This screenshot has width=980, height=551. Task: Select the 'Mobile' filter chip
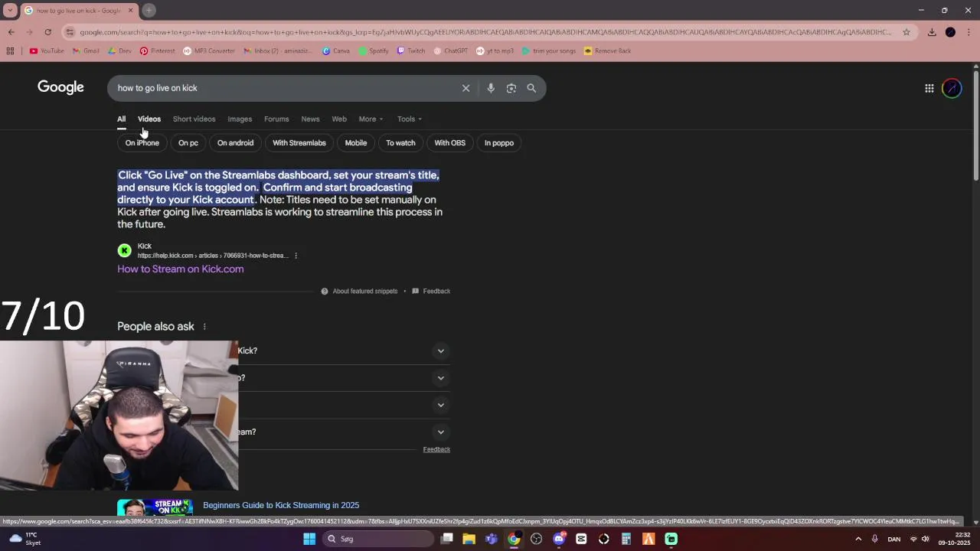coord(356,143)
